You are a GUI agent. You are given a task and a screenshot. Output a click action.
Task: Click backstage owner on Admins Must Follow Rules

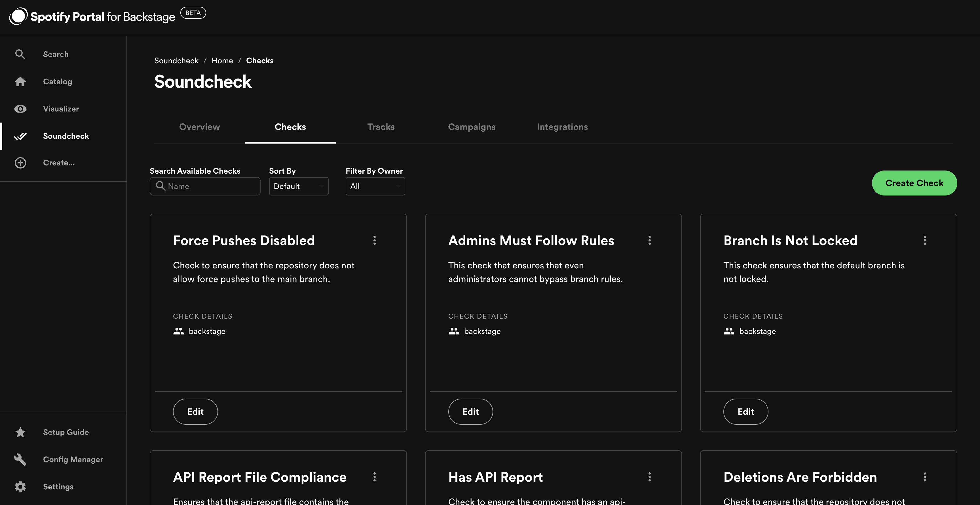click(482, 331)
